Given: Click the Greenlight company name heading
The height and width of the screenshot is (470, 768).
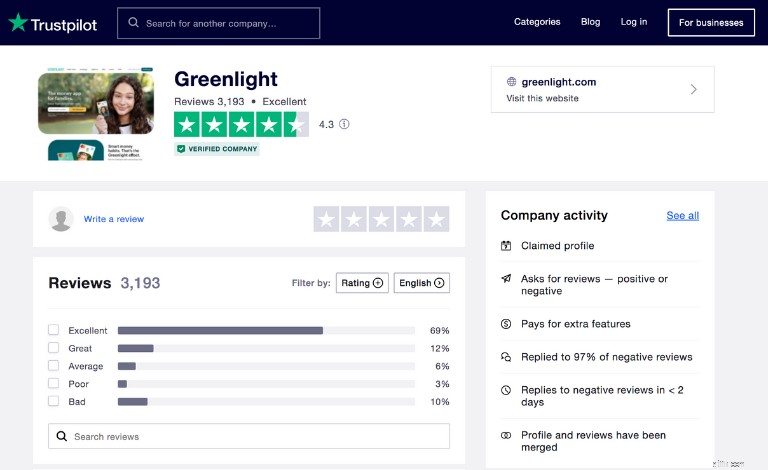Looking at the screenshot, I should click(x=226, y=79).
